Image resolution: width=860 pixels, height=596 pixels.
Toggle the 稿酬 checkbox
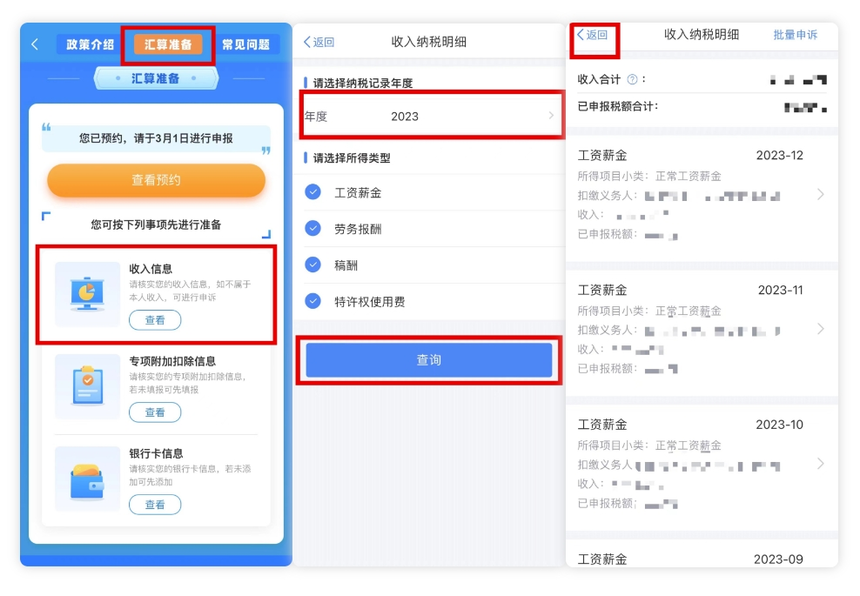coord(313,265)
